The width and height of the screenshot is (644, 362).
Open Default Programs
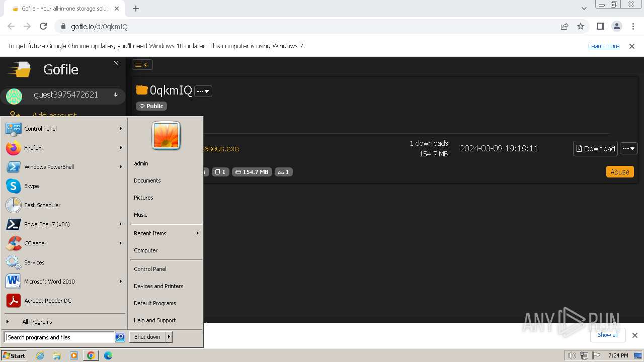(x=166, y=303)
